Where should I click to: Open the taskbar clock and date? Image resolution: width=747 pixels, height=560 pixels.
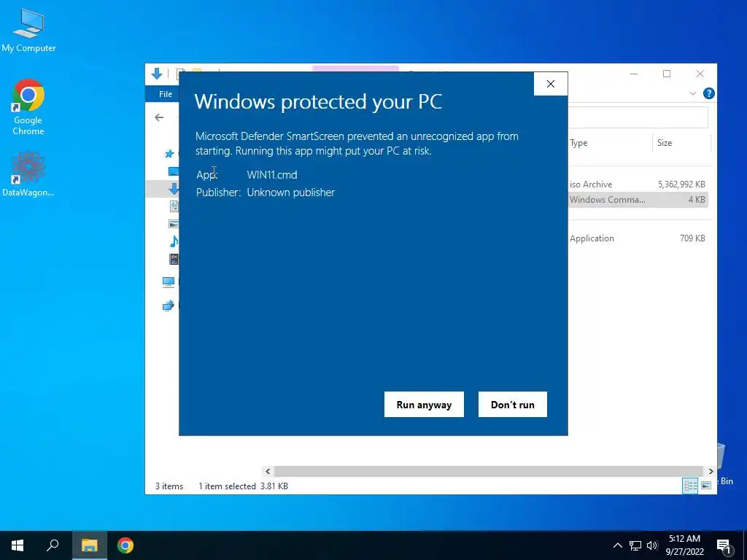[x=684, y=545]
